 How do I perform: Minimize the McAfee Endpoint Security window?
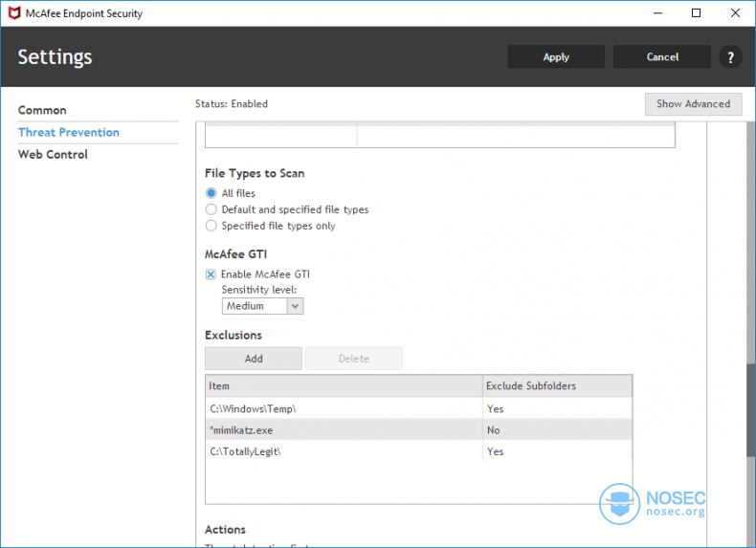click(x=657, y=13)
